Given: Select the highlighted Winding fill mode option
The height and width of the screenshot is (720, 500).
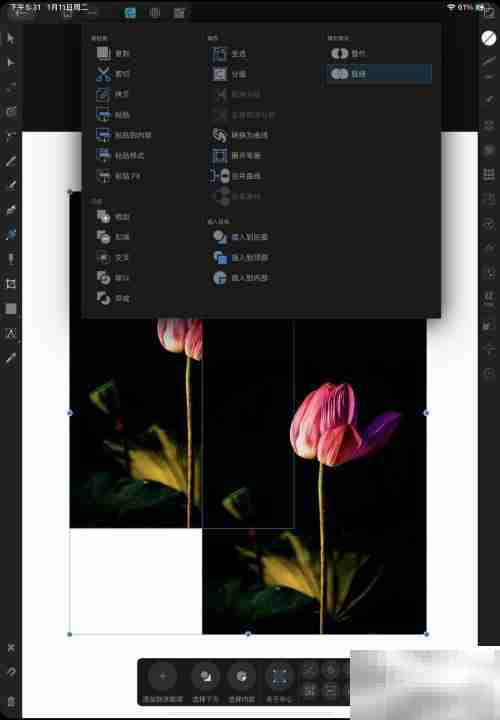Looking at the screenshot, I should 379,73.
